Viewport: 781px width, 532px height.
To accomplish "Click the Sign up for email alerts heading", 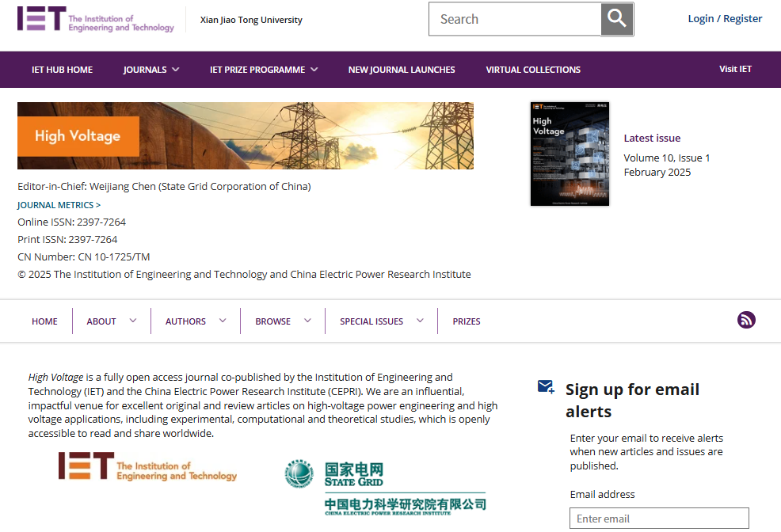I will [x=632, y=400].
